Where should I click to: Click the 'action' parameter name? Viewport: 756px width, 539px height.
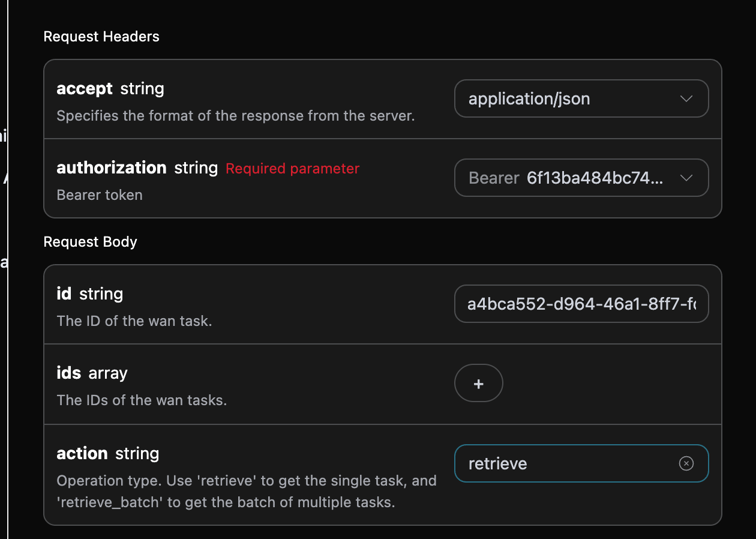tap(82, 454)
